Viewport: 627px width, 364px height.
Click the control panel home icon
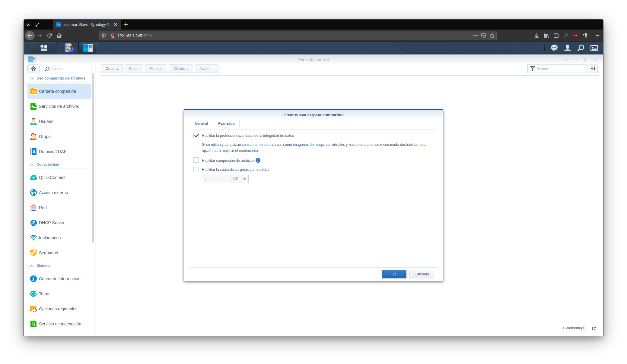click(33, 69)
